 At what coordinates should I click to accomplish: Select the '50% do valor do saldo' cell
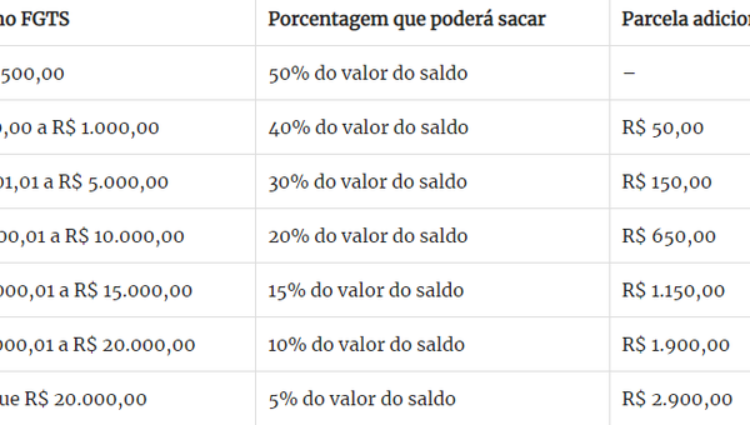point(368,74)
